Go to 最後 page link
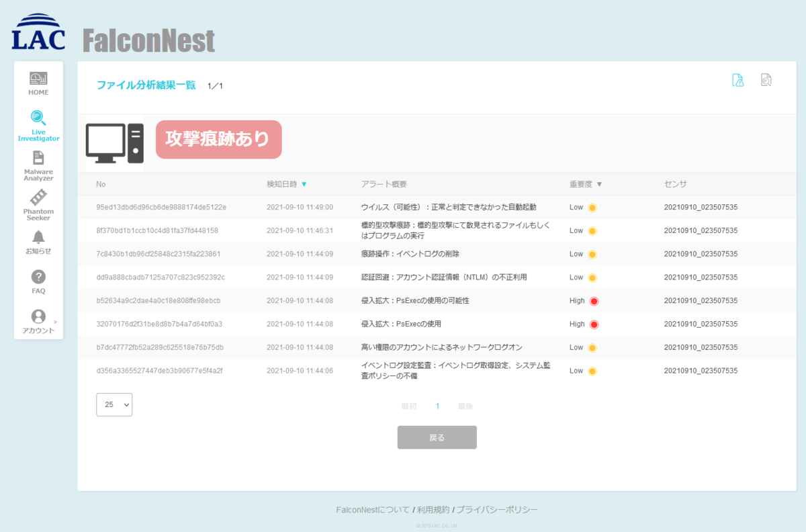 tap(465, 406)
